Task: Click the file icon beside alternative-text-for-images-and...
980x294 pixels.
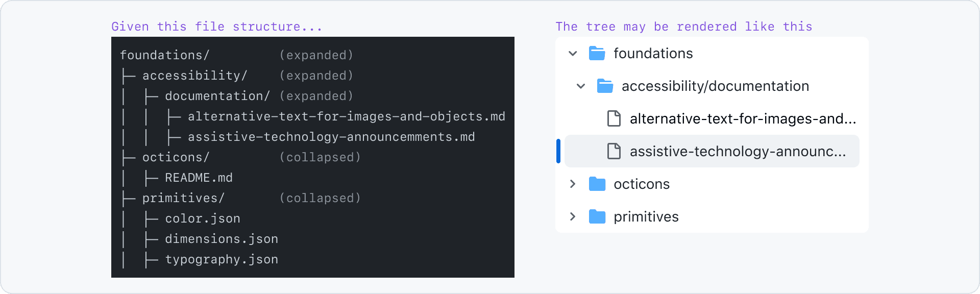Action: 614,118
